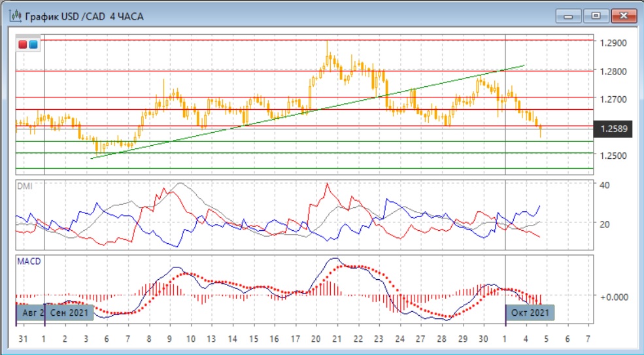
Task: Select the Окт 2021 month marker
Action: 530,313
